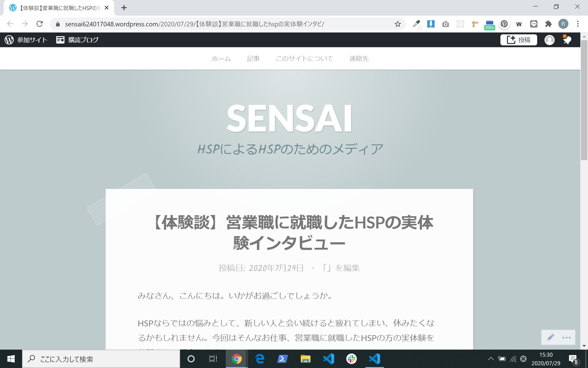Screen dimensions: 588x368
Task: Click the 「」を編集 edit link
Action: tap(340, 268)
